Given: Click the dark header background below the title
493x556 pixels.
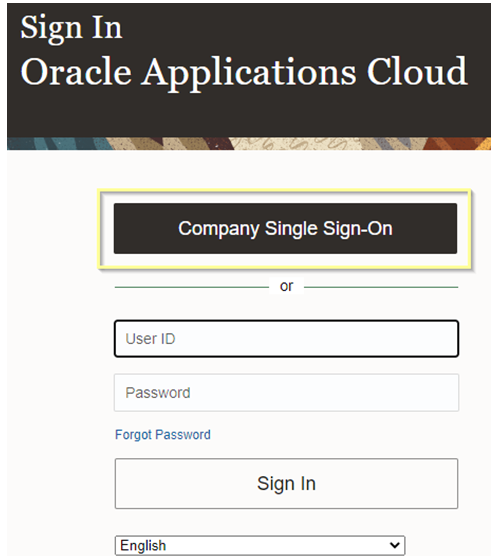Looking at the screenshot, I should click(x=249, y=115).
